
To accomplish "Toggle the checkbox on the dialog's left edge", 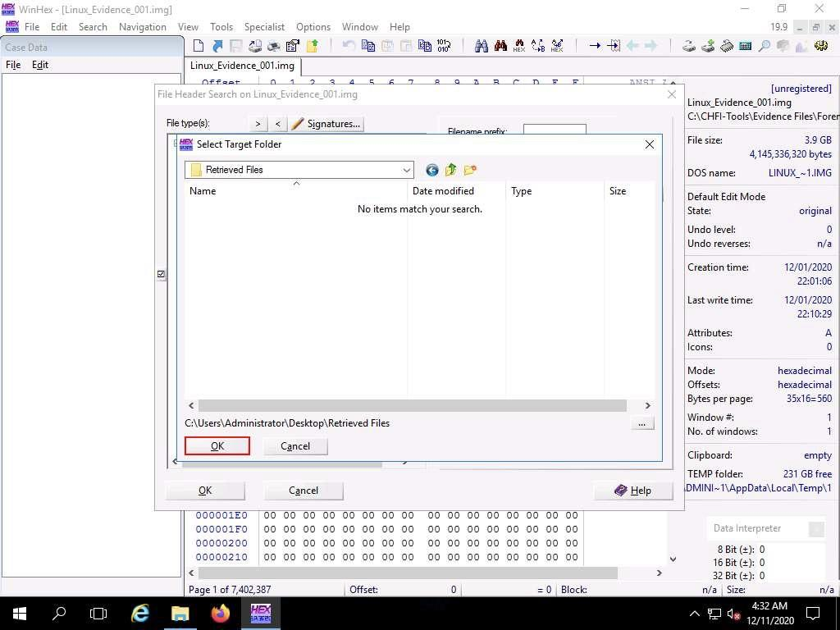I will click(162, 274).
